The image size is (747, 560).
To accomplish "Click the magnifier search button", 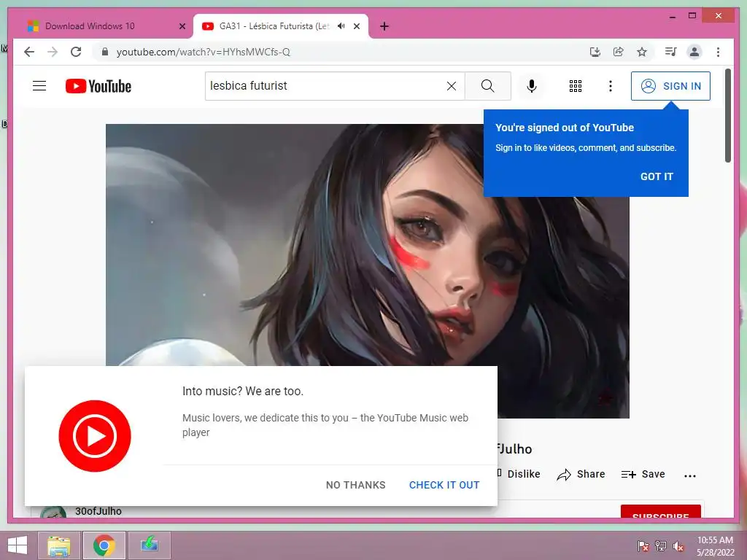I will point(487,86).
